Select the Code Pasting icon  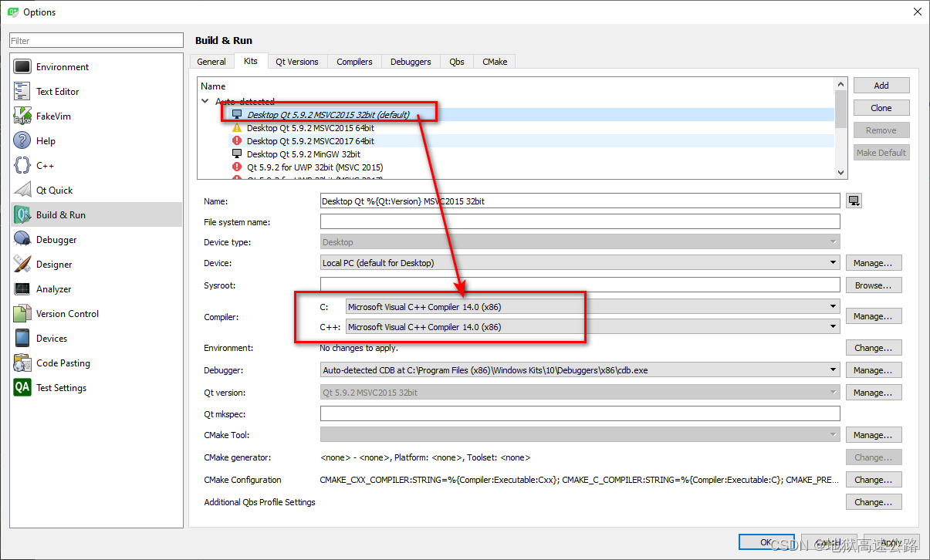(22, 363)
